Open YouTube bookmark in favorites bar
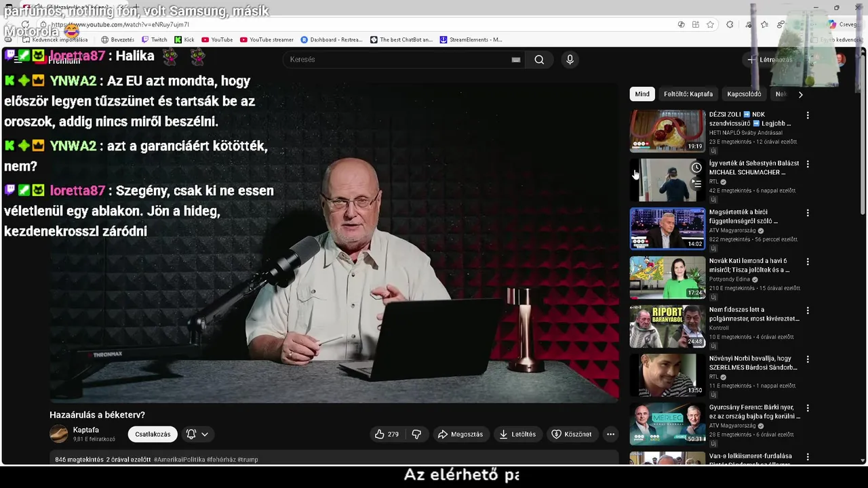The width and height of the screenshot is (868, 488). tap(217, 39)
